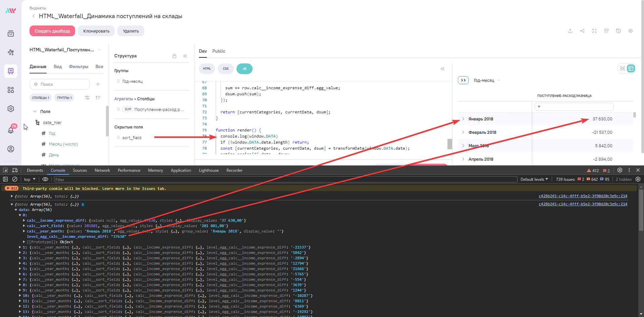Click the Удалить button
The image size is (644, 317).
coord(131,31)
